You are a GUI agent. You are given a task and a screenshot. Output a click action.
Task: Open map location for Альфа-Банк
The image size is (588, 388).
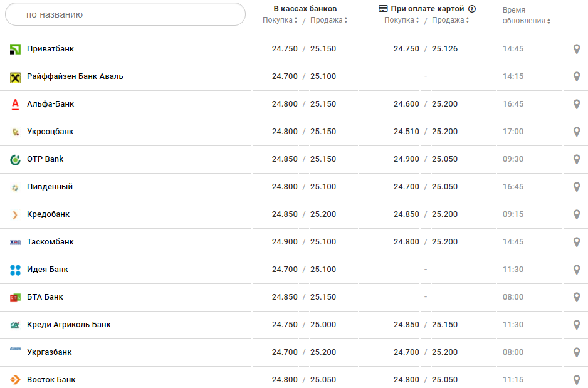pyautogui.click(x=577, y=104)
